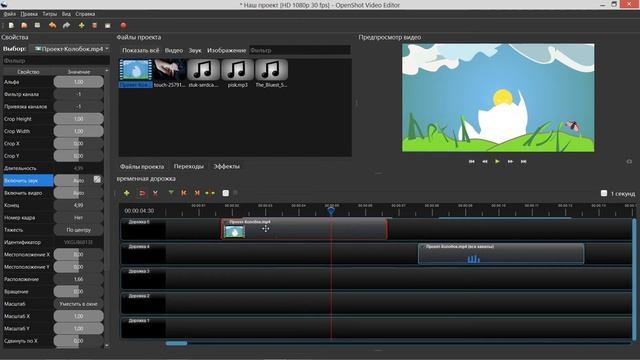Select the touch video file thumbnail
640x360 pixels.
click(169, 73)
